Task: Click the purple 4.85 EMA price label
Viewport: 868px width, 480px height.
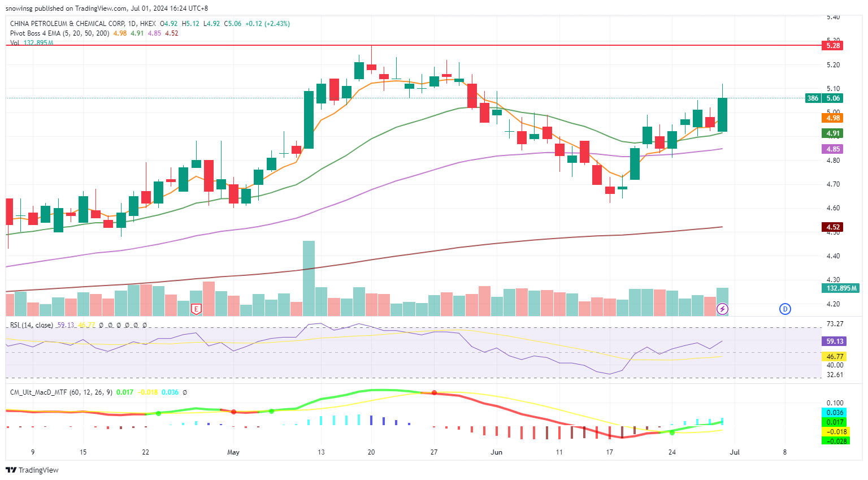Action: point(833,149)
